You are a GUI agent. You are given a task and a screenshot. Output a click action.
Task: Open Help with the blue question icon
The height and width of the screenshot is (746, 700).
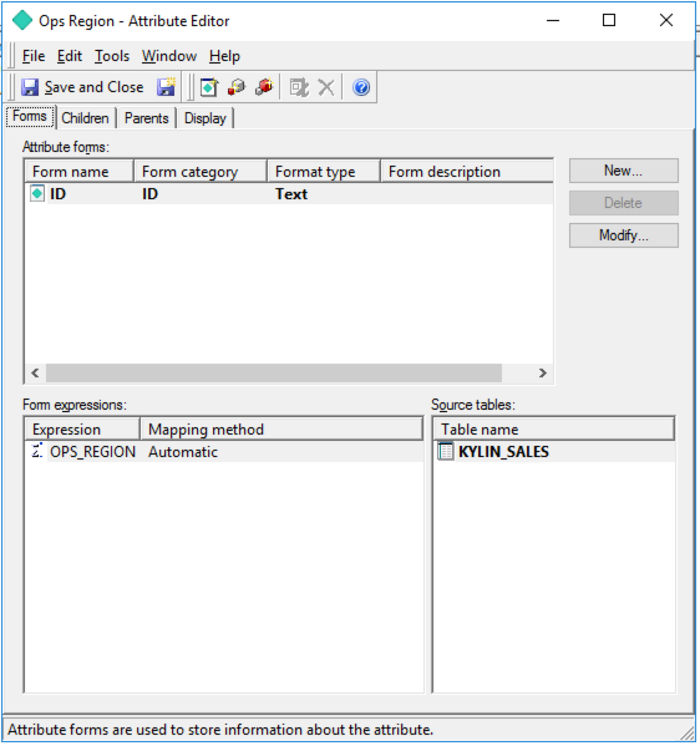[x=361, y=87]
